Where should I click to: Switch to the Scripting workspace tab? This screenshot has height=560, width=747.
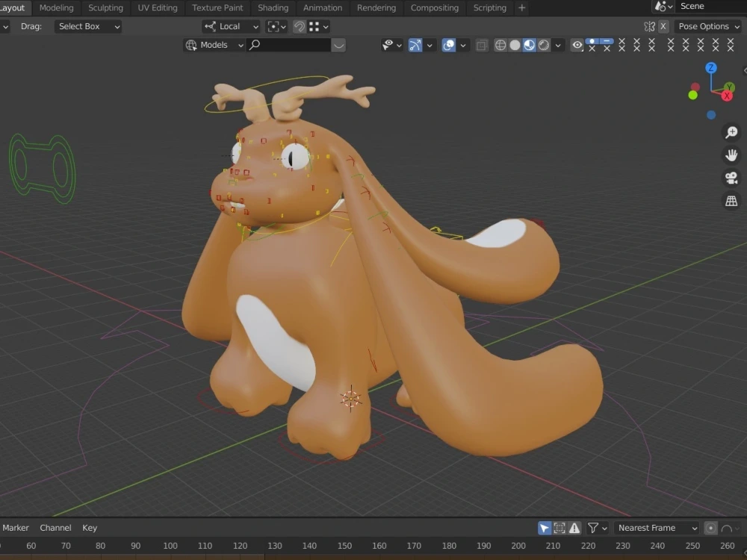tap(489, 7)
